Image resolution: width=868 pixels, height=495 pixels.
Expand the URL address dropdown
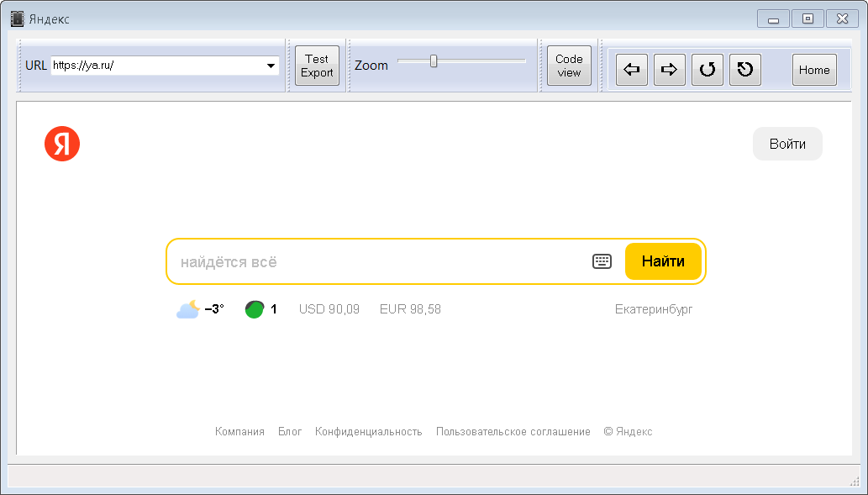(271, 66)
